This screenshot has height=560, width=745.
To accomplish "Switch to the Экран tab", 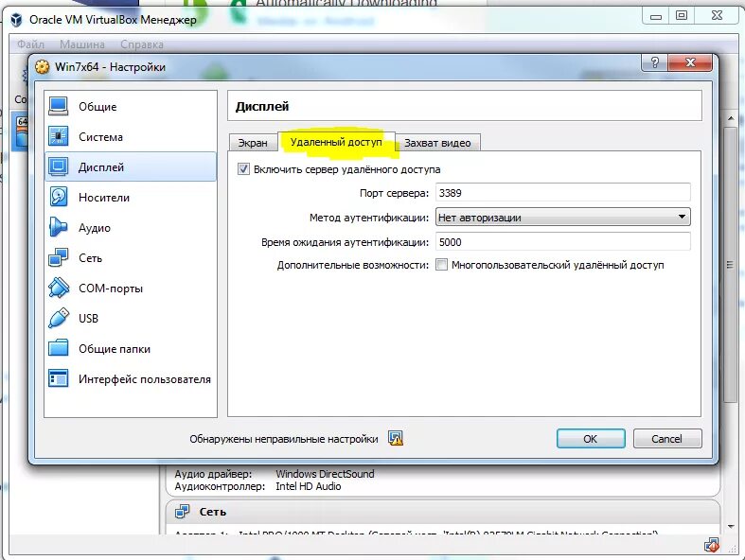I will 253,143.
